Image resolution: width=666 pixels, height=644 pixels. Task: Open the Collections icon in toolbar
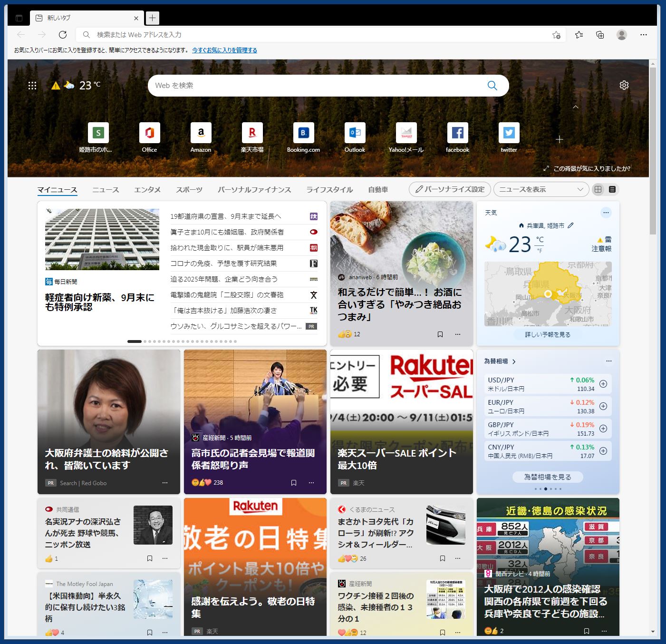click(x=600, y=35)
